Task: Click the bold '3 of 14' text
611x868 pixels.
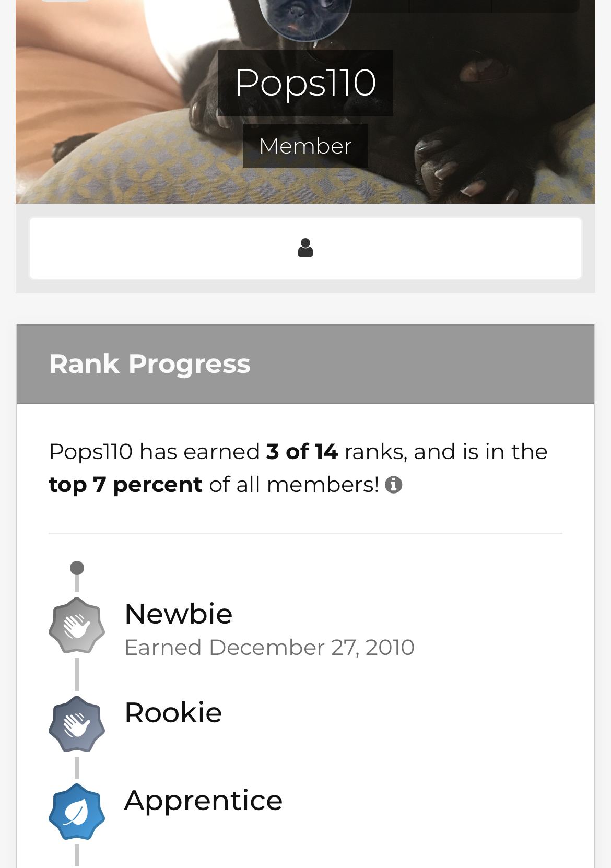Action: click(302, 452)
